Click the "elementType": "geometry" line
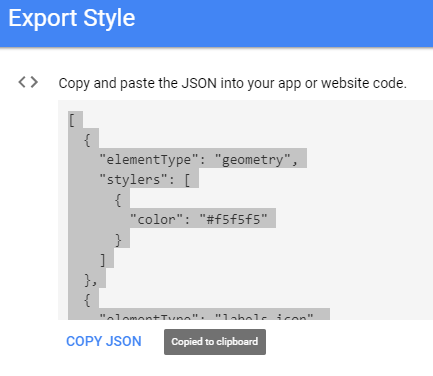433x376 pixels. click(199, 159)
